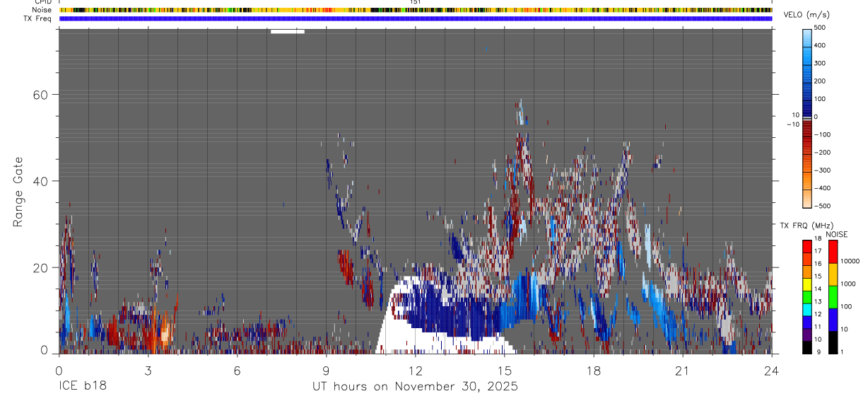Click the blue TX Freq strip along the top
Screen dimensions: 868x401
coord(415,18)
